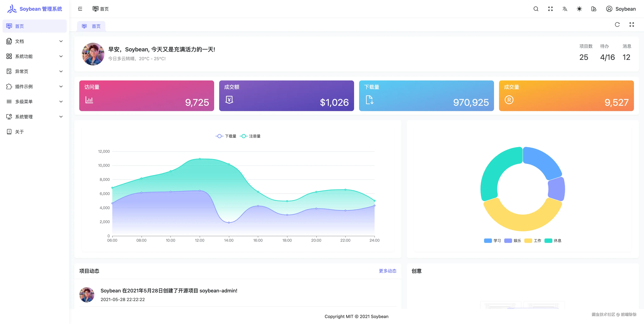This screenshot has width=644, height=324.
Task: Click the Soybean logo in the sidebar
Action: [12, 9]
